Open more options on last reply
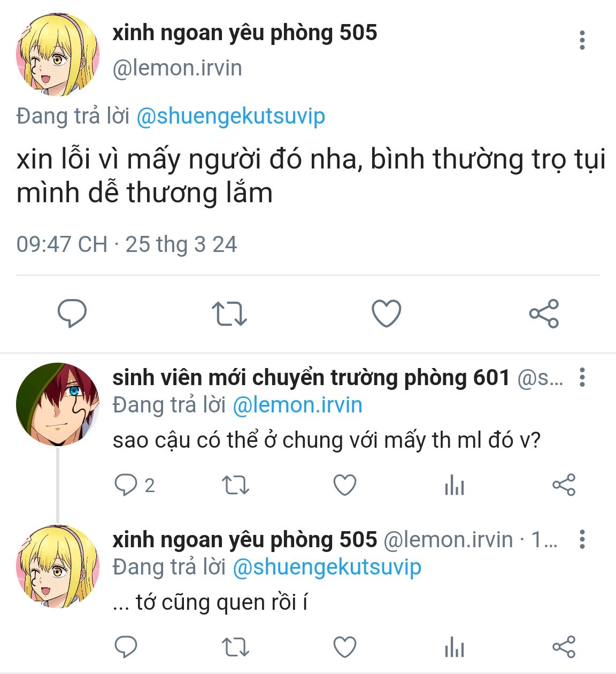This screenshot has width=616, height=674. [x=582, y=540]
